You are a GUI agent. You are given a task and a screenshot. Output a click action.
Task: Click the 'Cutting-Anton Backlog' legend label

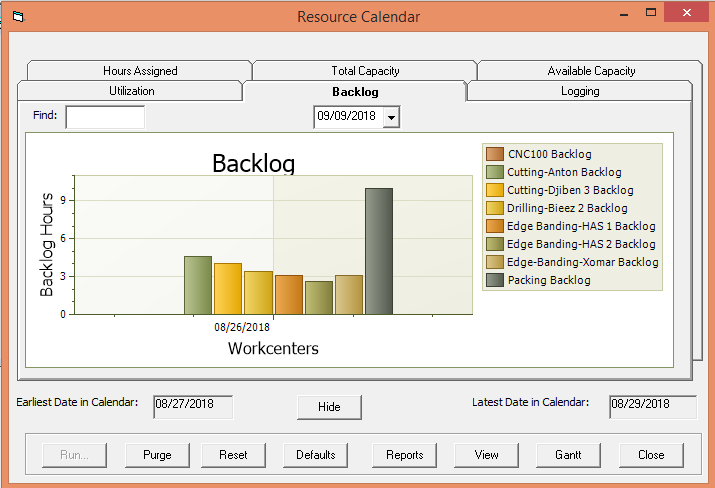(564, 172)
